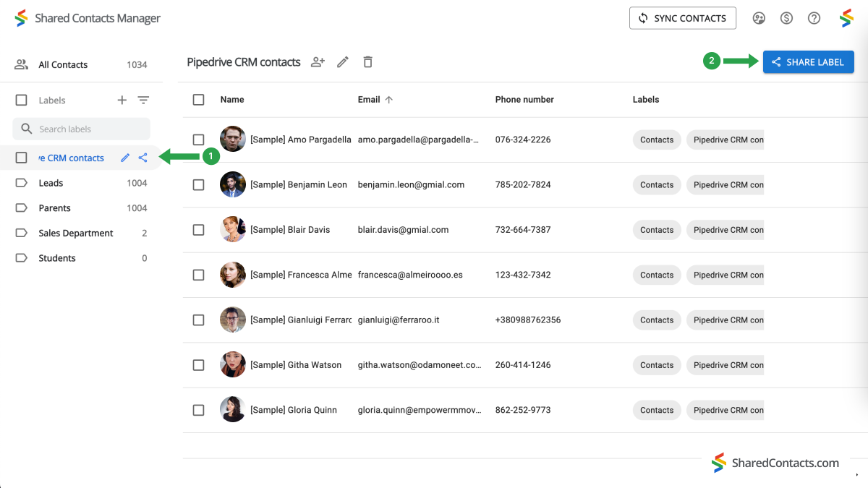Screen dimensions: 868x488
Task: Open the billing dollar sign icon
Action: tap(786, 18)
